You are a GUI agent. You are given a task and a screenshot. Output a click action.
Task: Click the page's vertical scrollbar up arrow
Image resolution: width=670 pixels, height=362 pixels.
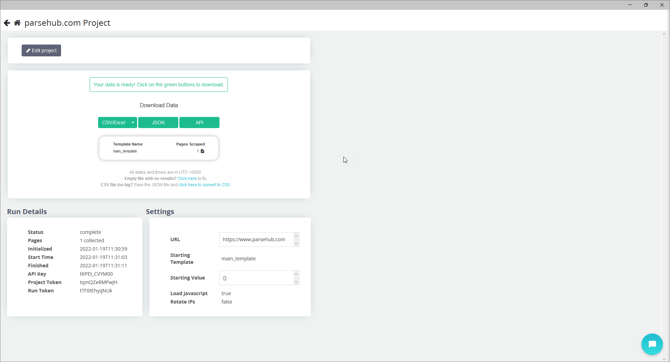point(664,34)
